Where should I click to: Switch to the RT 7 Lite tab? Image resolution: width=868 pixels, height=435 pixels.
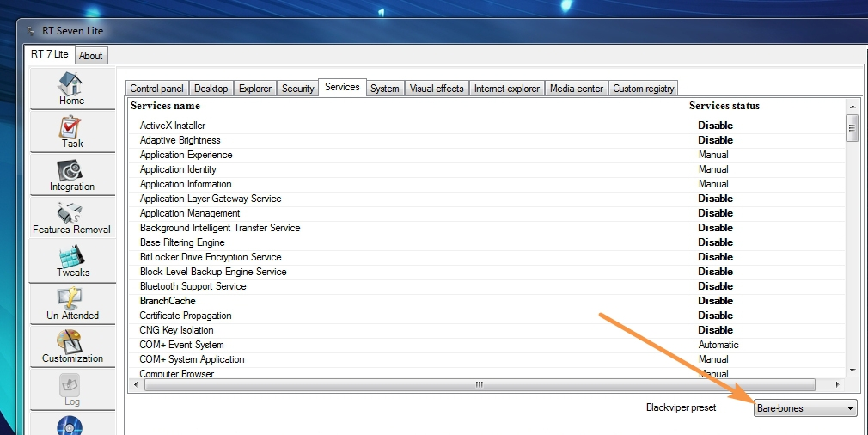tap(49, 54)
